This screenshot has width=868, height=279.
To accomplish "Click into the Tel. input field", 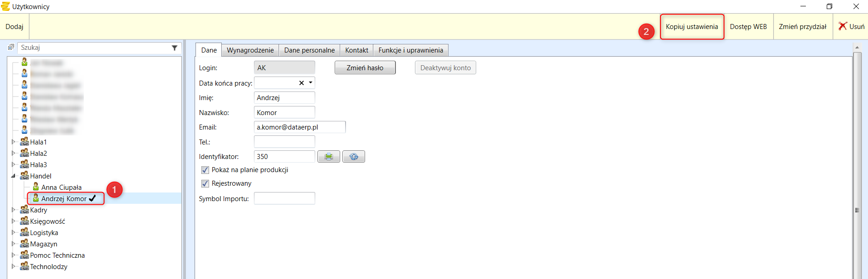I will [284, 142].
